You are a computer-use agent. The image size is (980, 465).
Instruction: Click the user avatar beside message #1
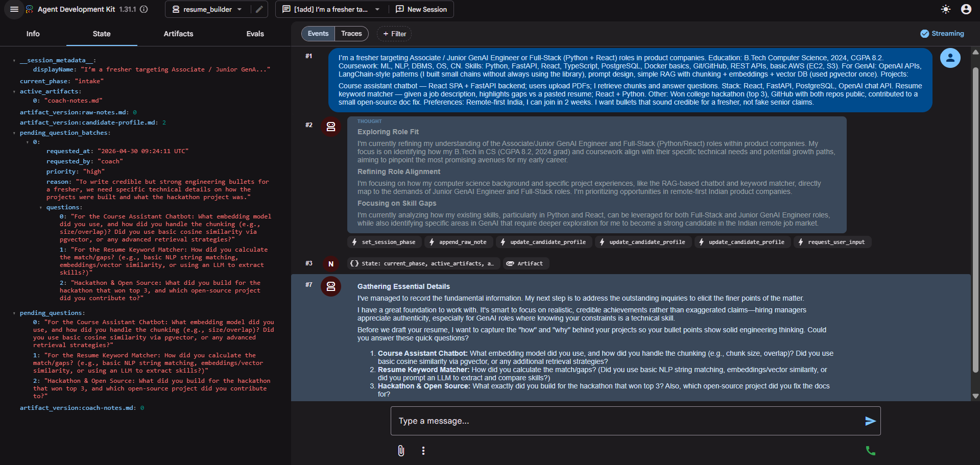pos(950,58)
